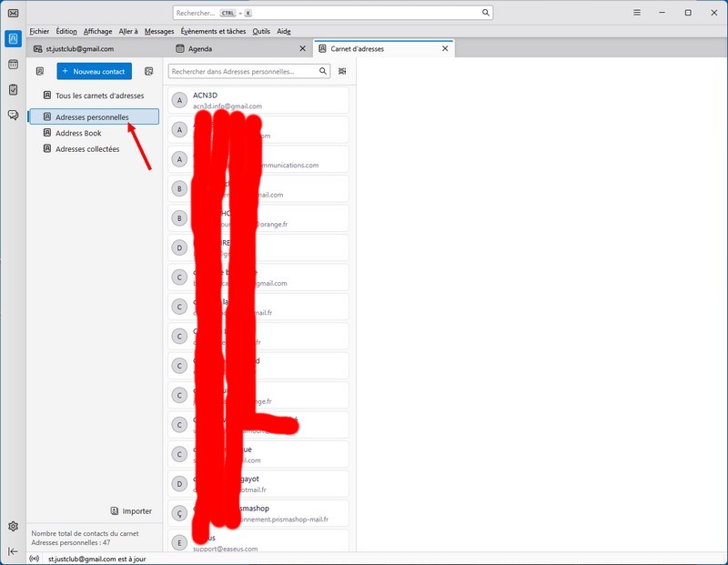Click avatar of ACN3D contact
Viewport: 728px width, 565px height.
pyautogui.click(x=179, y=100)
